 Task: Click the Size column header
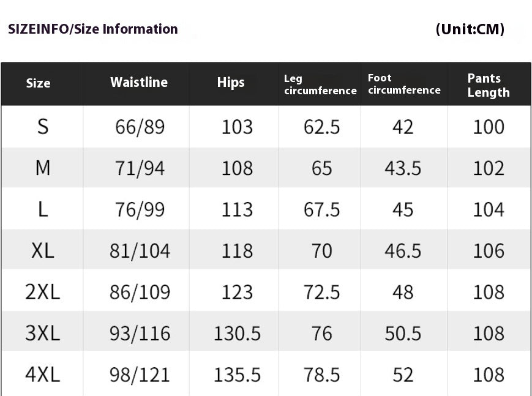pyautogui.click(x=38, y=83)
